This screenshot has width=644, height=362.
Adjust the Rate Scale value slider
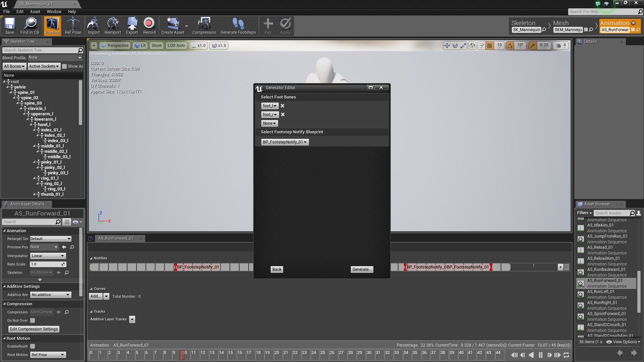48,264
